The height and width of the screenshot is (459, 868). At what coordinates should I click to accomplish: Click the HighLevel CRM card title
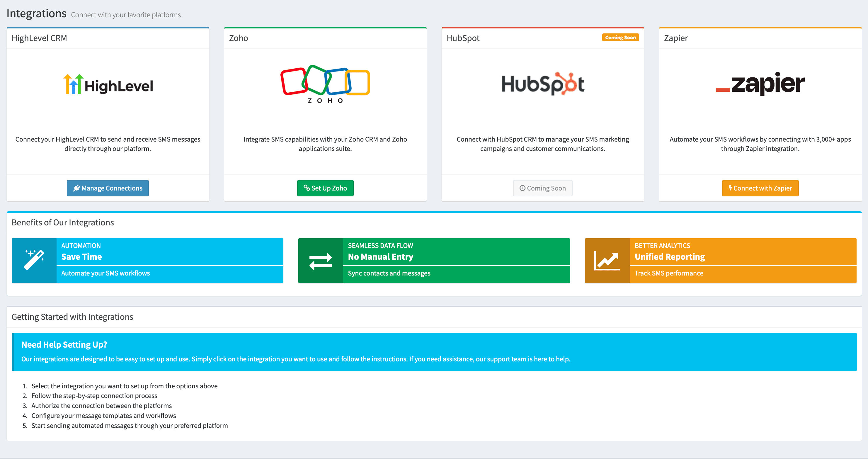[39, 38]
